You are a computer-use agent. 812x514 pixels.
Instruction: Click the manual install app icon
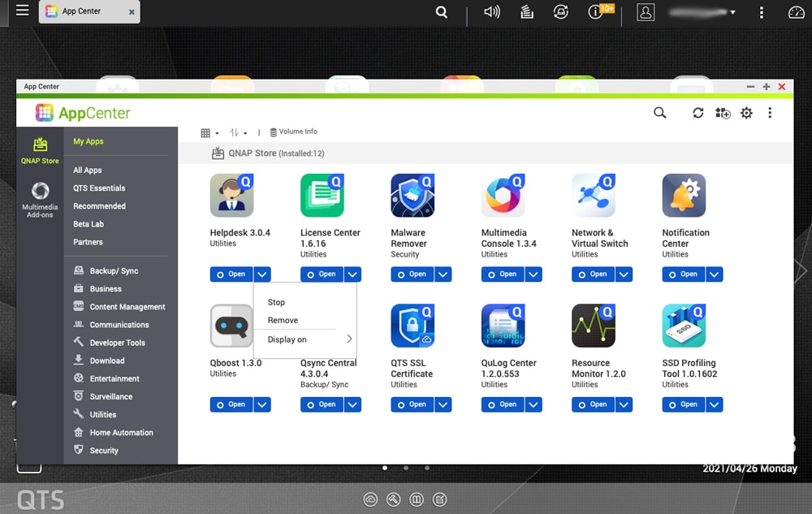723,113
